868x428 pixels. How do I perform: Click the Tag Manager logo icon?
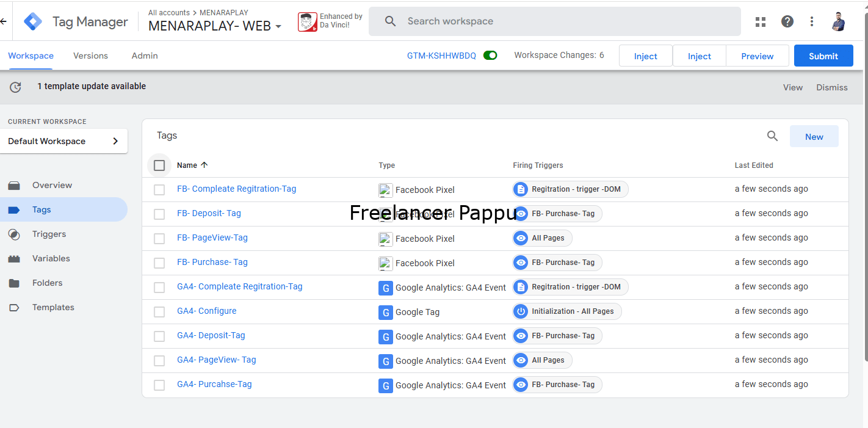click(33, 22)
